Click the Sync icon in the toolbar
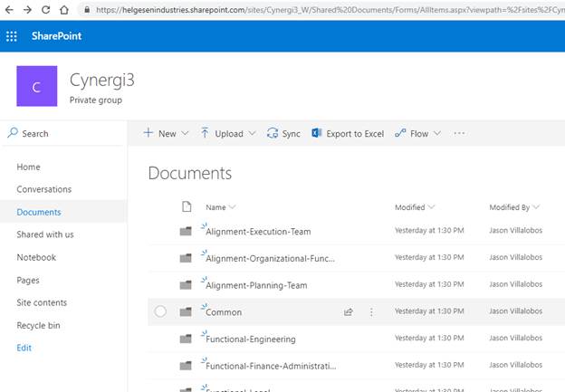 [282, 133]
